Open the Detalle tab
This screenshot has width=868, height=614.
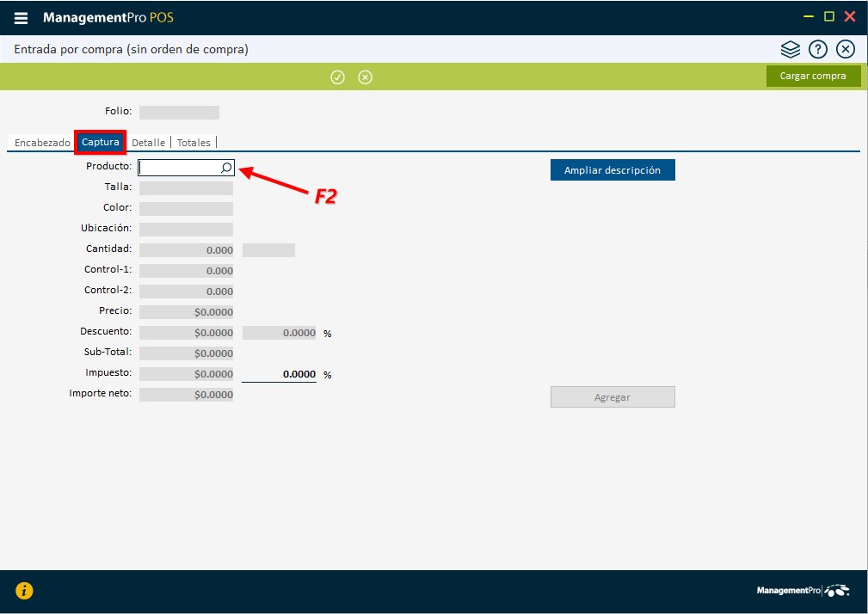(x=148, y=143)
